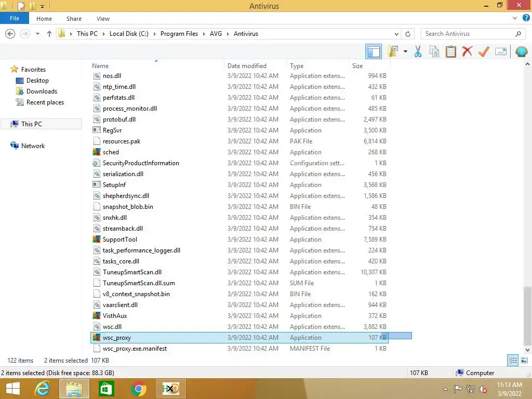The image size is (532, 399).
Task: Launch Google Chrome from the taskbar
Action: pos(138,389)
